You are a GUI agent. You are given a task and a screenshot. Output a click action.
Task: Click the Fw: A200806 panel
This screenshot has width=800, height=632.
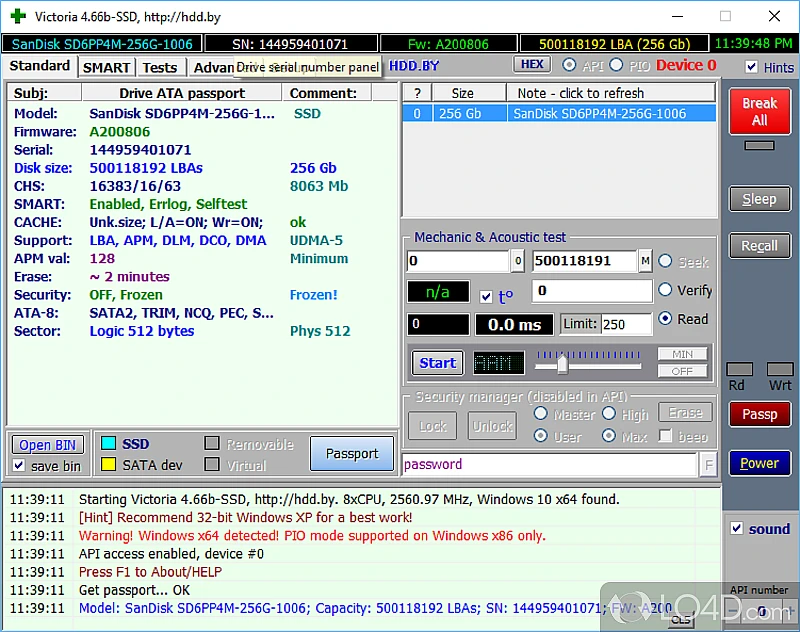[448, 44]
